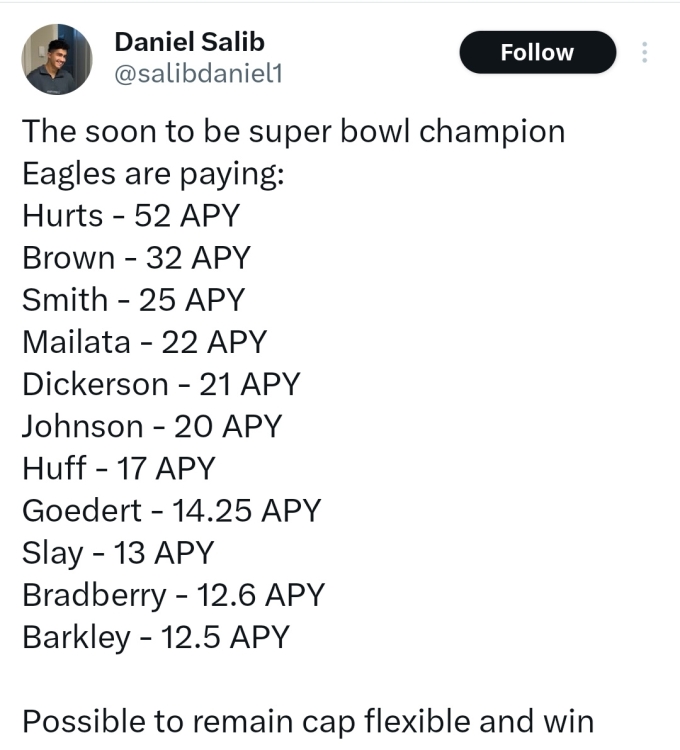The width and height of the screenshot is (680, 750).
Task: Select the 'Slay - 13 APY' line
Action: point(118,553)
